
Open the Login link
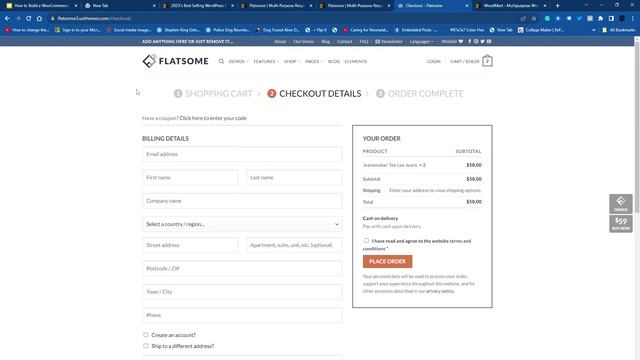tap(433, 61)
